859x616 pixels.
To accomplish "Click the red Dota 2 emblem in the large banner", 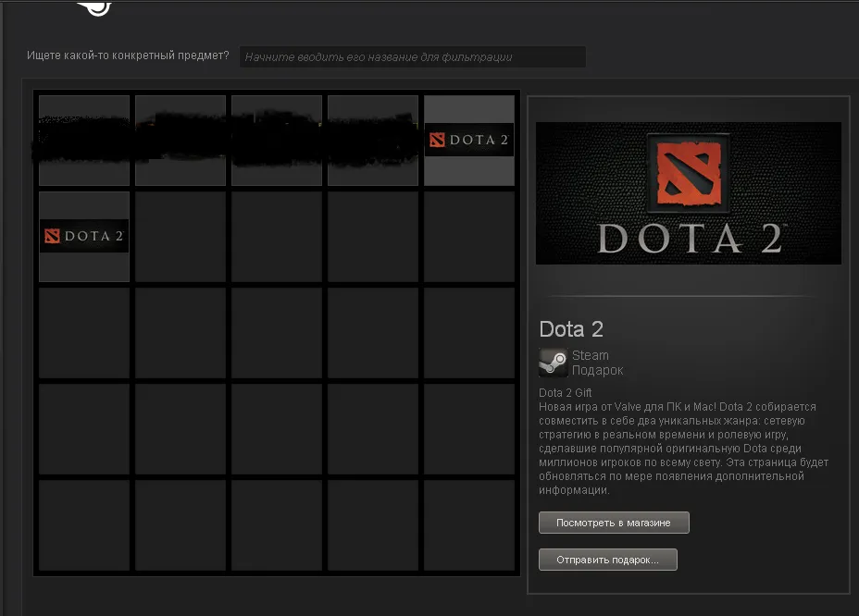I will click(688, 172).
